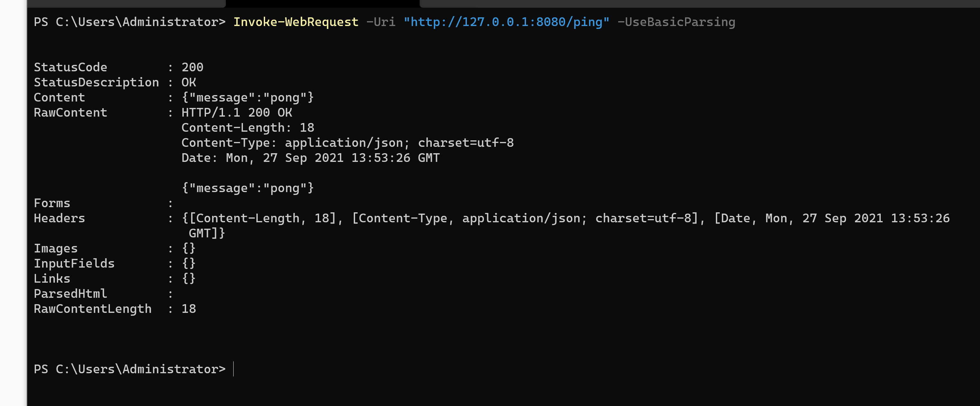Click the Content-Length: 18 raw header line
Screen dimensions: 980x406
(x=248, y=128)
